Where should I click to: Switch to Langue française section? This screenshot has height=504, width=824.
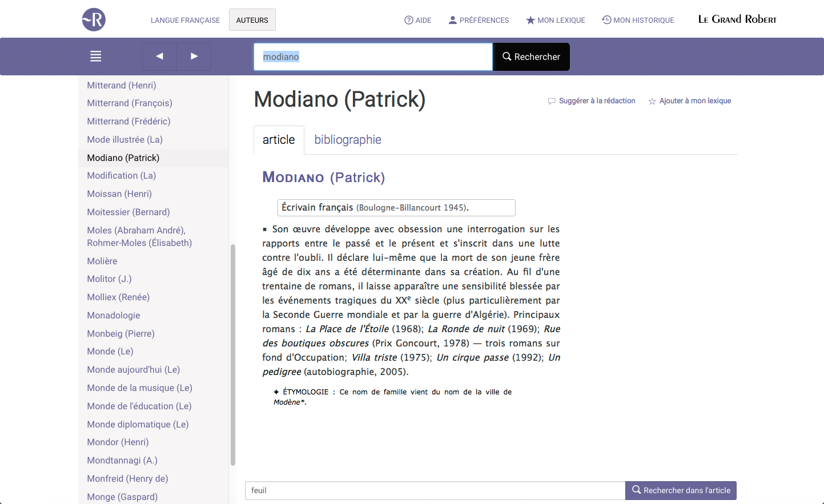click(x=185, y=20)
